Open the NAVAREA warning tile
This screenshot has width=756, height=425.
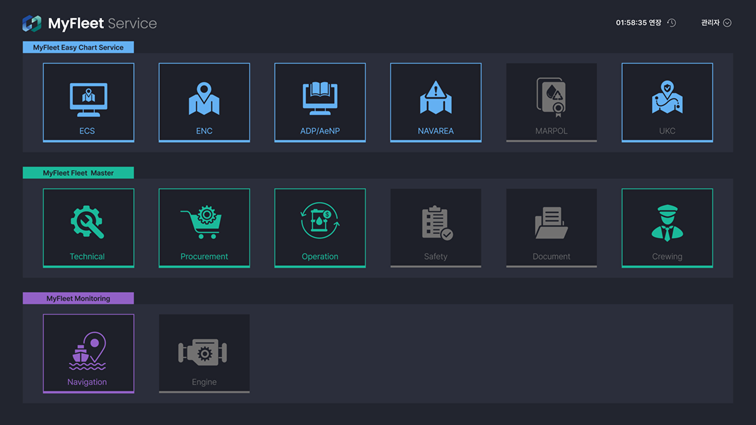(x=435, y=103)
